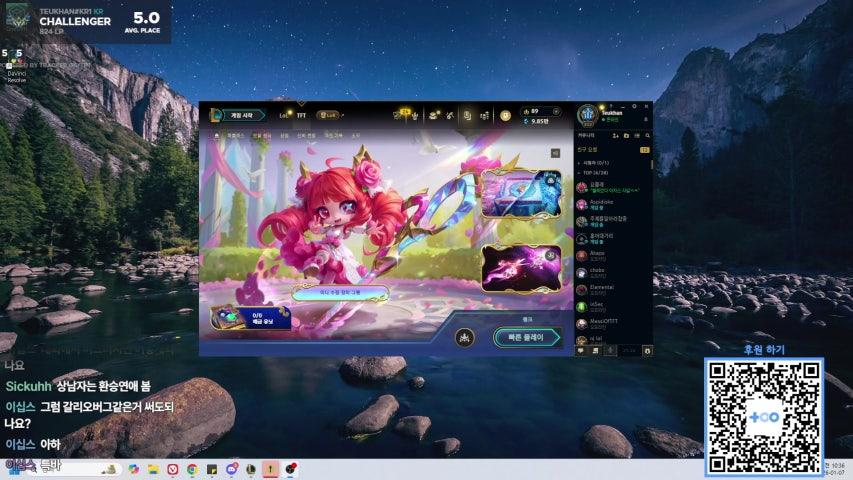Open the collection cards icon
This screenshot has width=853, height=480.
[x=467, y=115]
